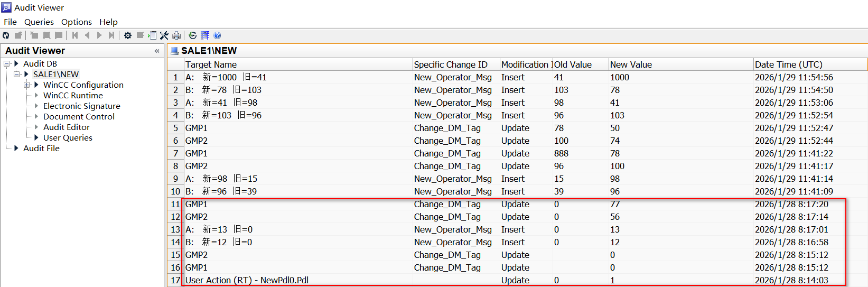Collapse the Audit Viewer side panel
This screenshot has height=287, width=868.
point(157,51)
